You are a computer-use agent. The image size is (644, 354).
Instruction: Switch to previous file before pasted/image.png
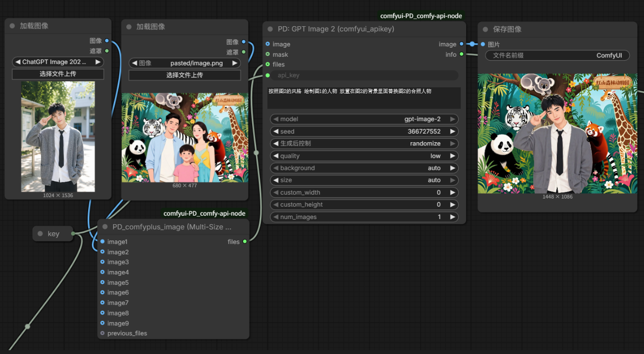pyautogui.click(x=135, y=63)
